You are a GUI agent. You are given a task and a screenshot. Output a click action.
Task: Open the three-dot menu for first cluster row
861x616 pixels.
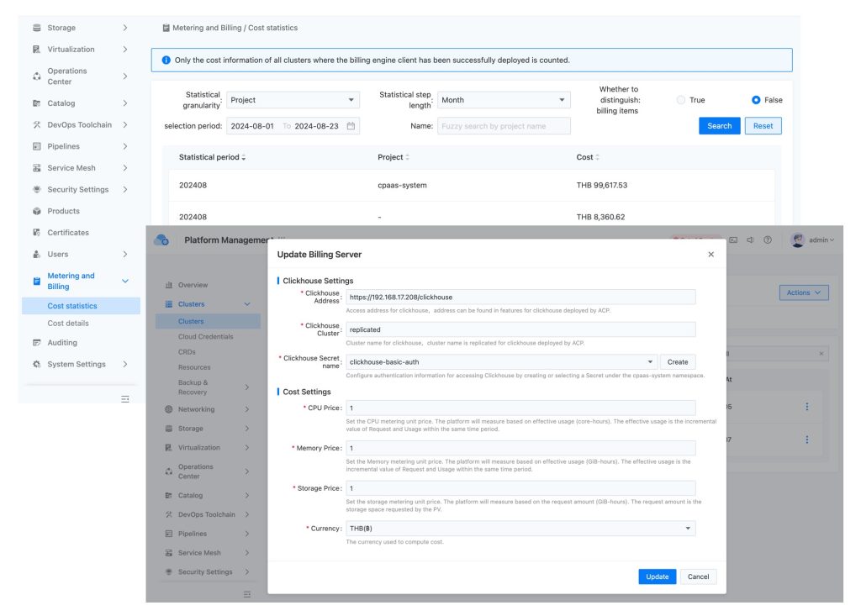[x=806, y=407]
